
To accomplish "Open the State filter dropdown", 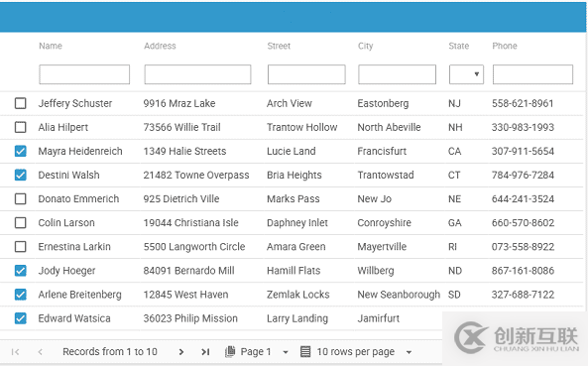I will click(466, 74).
